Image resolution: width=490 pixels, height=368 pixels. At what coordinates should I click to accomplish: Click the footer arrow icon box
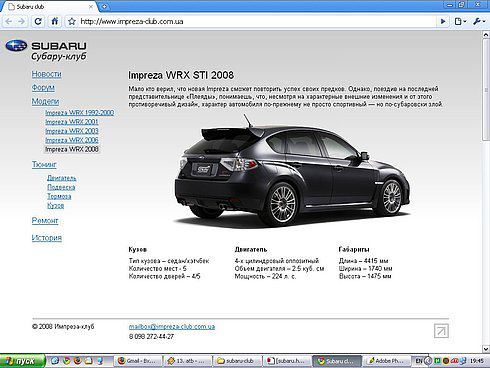[x=441, y=331]
